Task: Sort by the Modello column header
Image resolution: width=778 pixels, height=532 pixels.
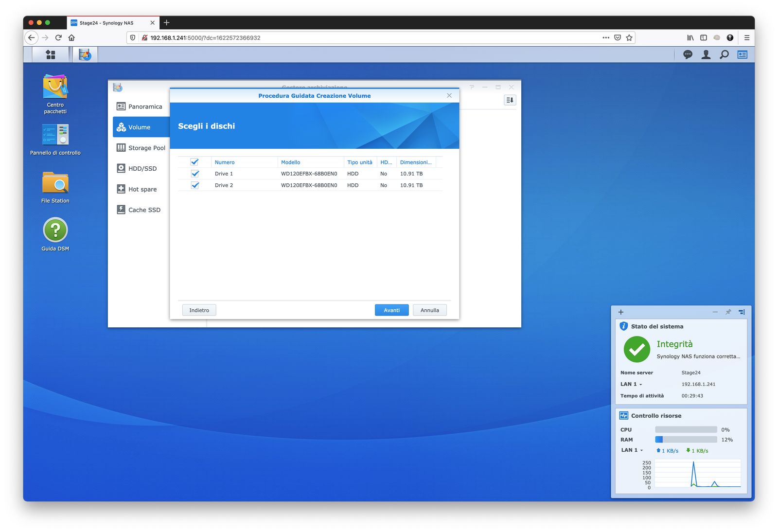Action: [311, 162]
